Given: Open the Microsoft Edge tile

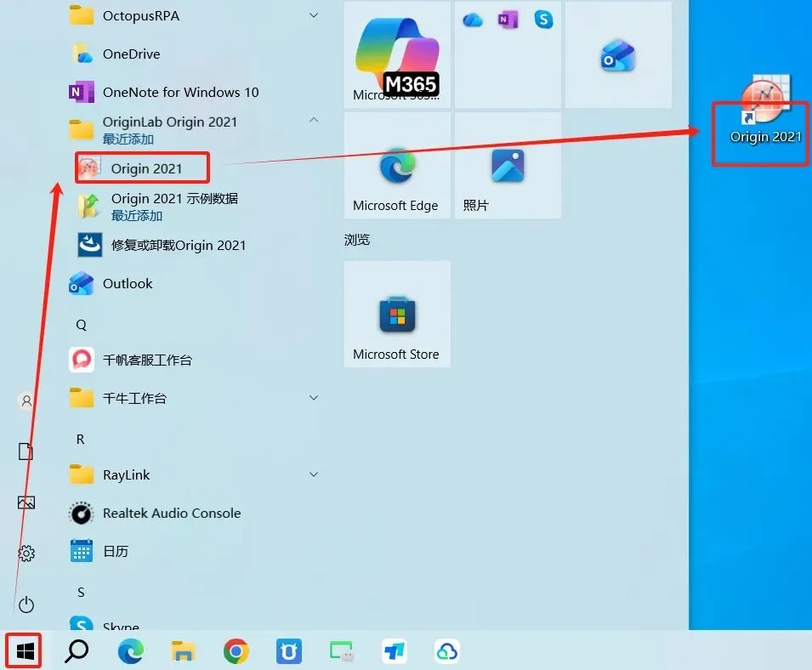Looking at the screenshot, I should pyautogui.click(x=397, y=166).
